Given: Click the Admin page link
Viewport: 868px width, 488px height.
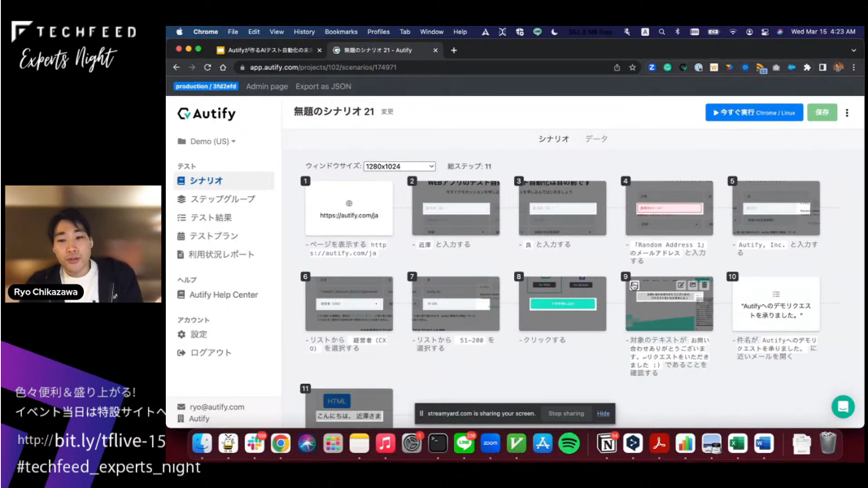Looking at the screenshot, I should (267, 86).
